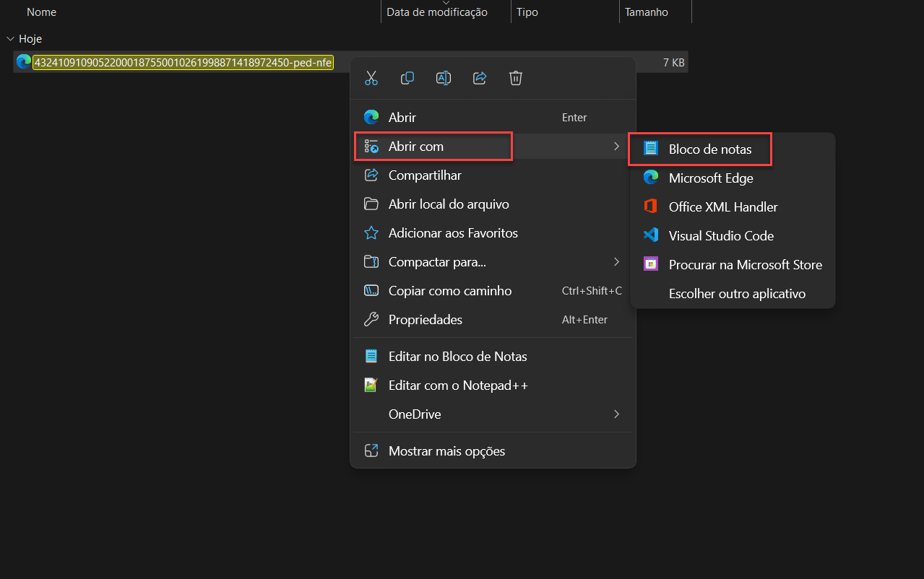Click the Share arrow icon at top
Screen dimensions: 924x579
tap(480, 78)
